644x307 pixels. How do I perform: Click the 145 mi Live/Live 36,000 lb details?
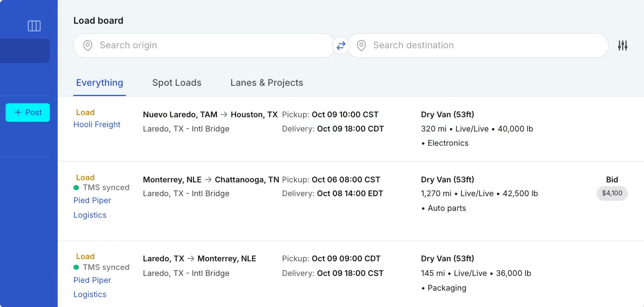tap(476, 273)
